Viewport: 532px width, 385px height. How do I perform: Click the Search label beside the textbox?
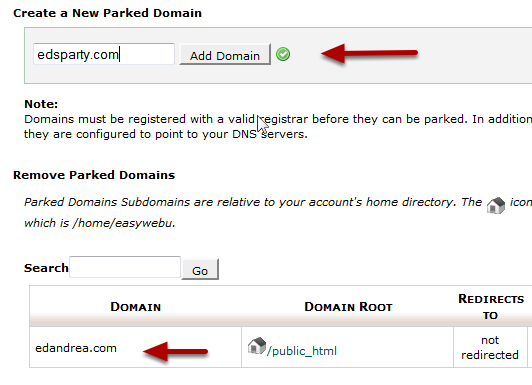(x=46, y=268)
